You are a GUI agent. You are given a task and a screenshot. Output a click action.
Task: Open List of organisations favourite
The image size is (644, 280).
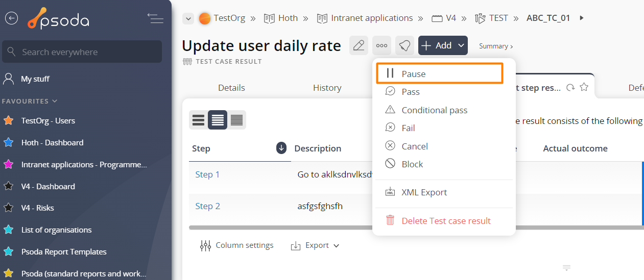(56, 230)
